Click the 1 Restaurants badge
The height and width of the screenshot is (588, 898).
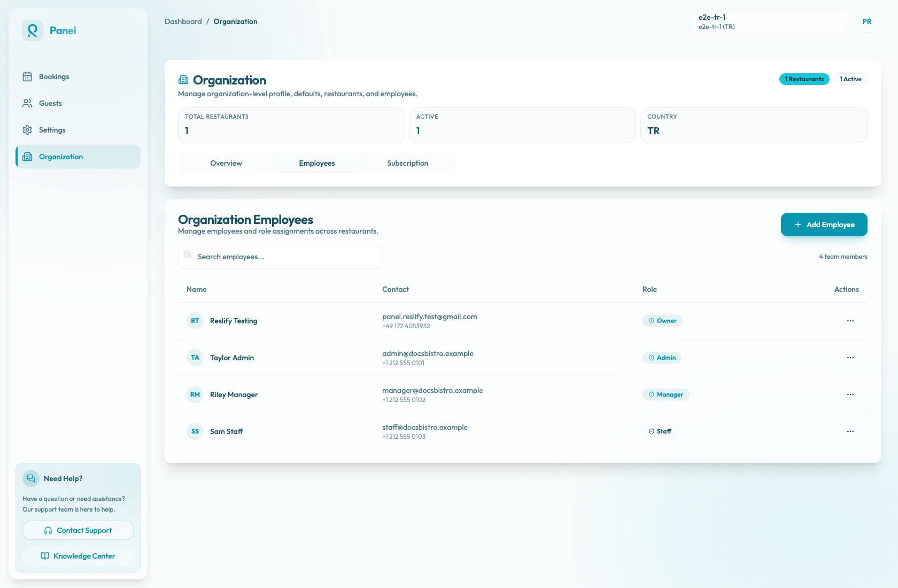[x=804, y=79]
